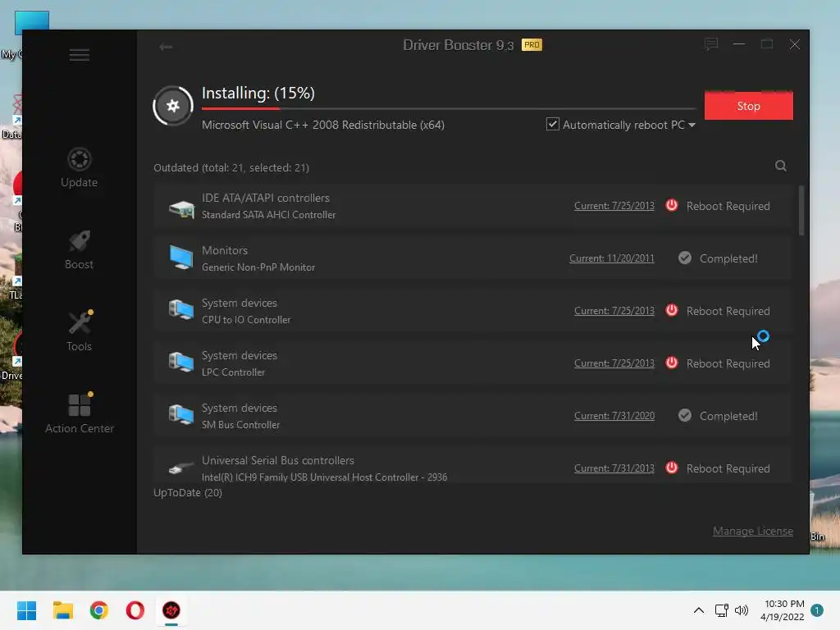The image size is (840, 630).
Task: Click reboot power icon for LPC Controller
Action: (671, 363)
